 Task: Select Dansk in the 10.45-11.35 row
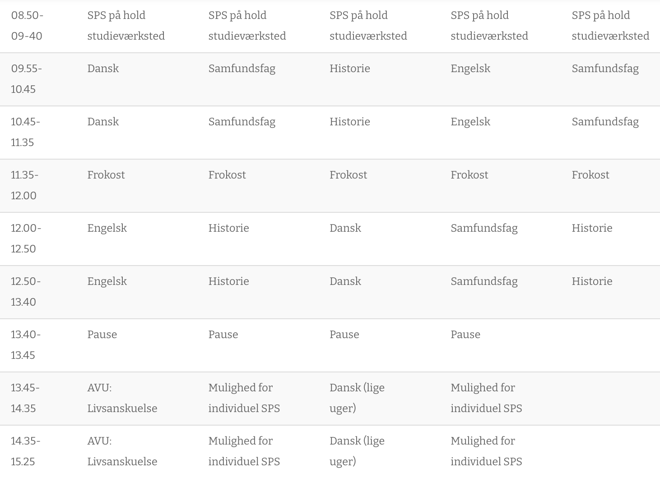(x=103, y=122)
